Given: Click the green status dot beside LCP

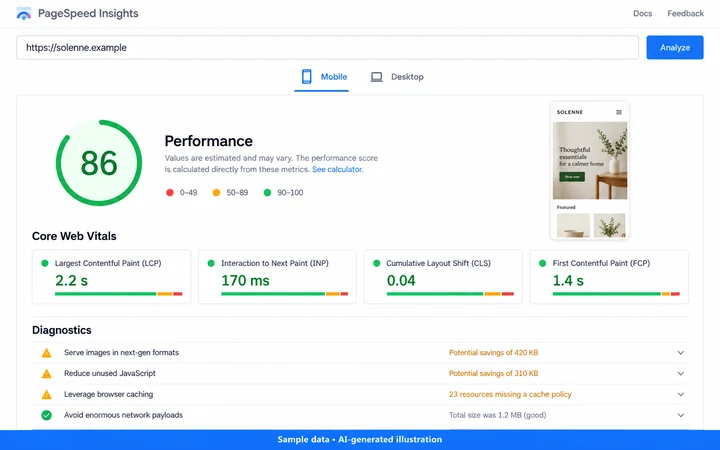Looking at the screenshot, I should [45, 263].
